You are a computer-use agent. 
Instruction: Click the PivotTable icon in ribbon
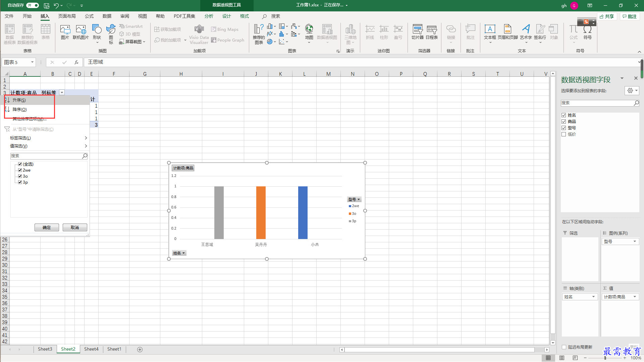click(x=10, y=34)
